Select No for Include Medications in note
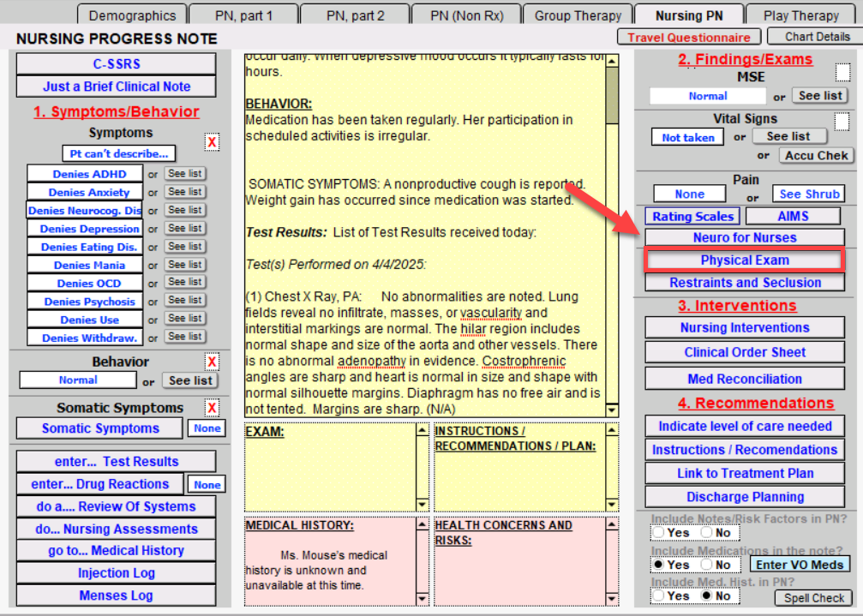863x616 pixels. pyautogui.click(x=706, y=565)
